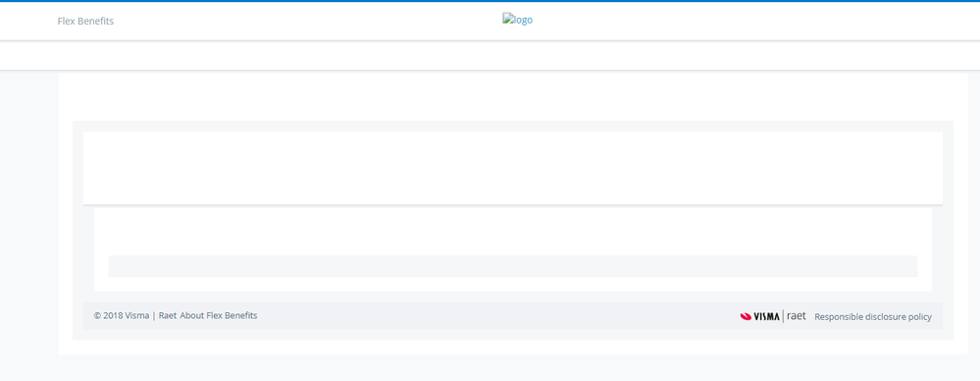Click the VISMA wordmark in the footer
Screen dimensions: 980x381
(766, 316)
